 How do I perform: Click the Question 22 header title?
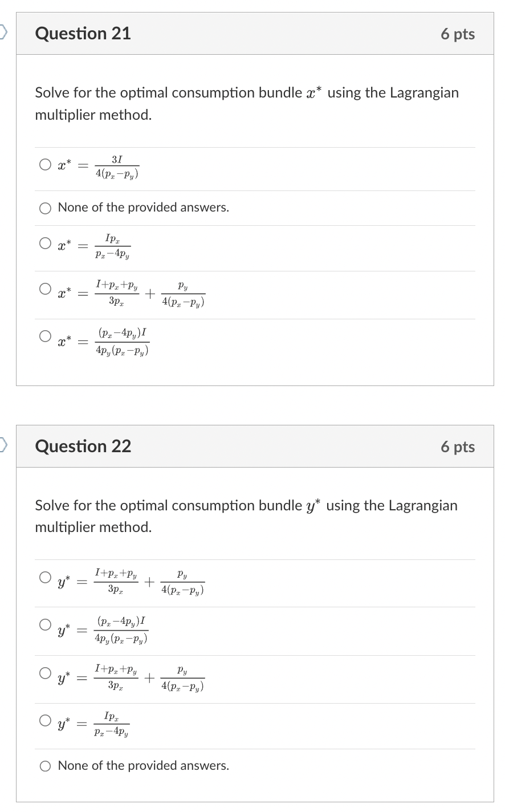83,446
